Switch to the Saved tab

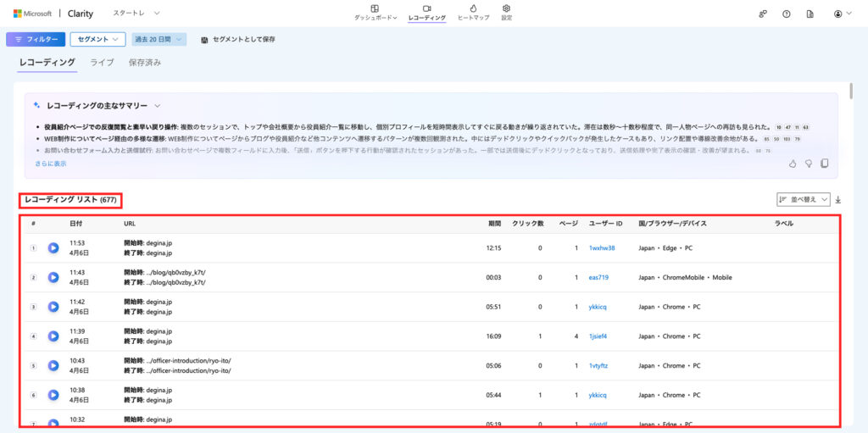(144, 63)
